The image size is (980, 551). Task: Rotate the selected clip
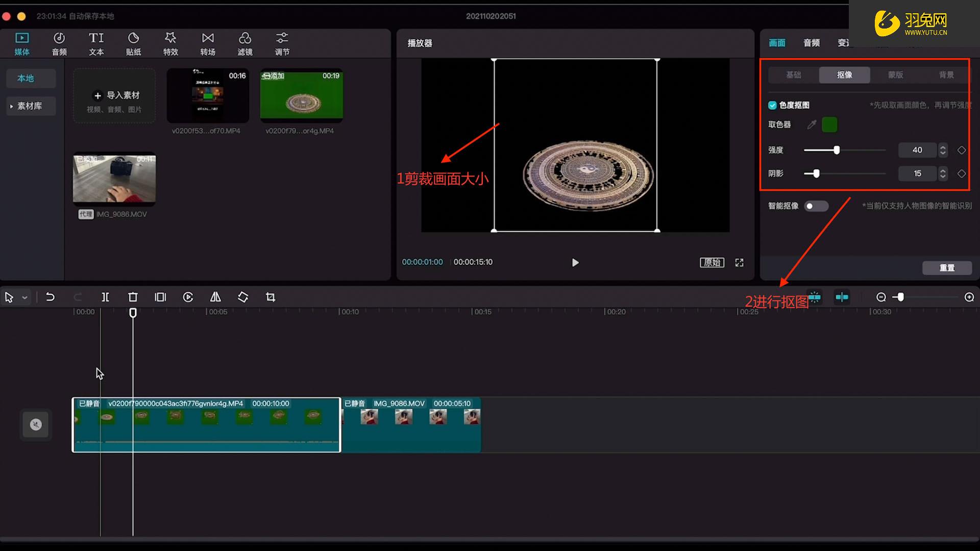pyautogui.click(x=243, y=297)
